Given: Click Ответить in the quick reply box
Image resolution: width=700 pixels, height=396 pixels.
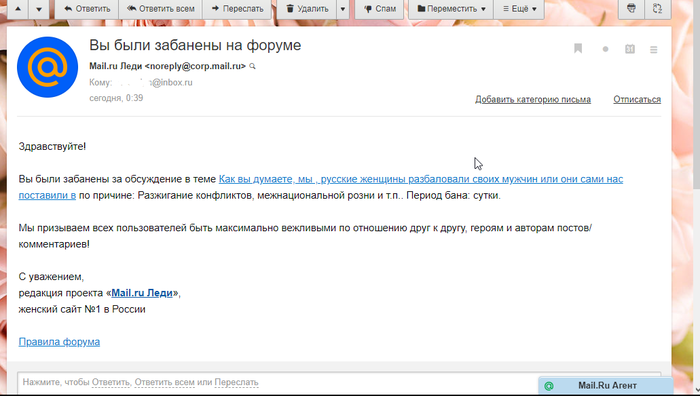Looking at the screenshot, I should point(111,383).
